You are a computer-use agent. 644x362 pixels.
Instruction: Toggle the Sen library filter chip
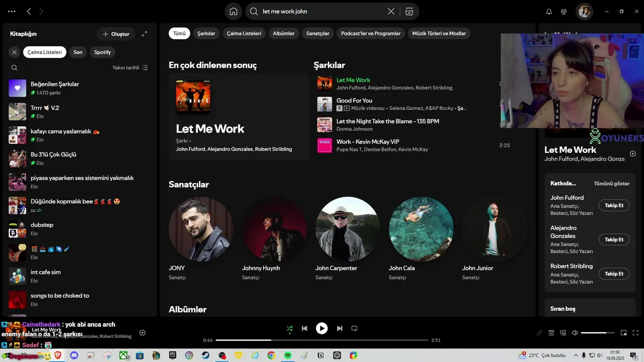78,52
